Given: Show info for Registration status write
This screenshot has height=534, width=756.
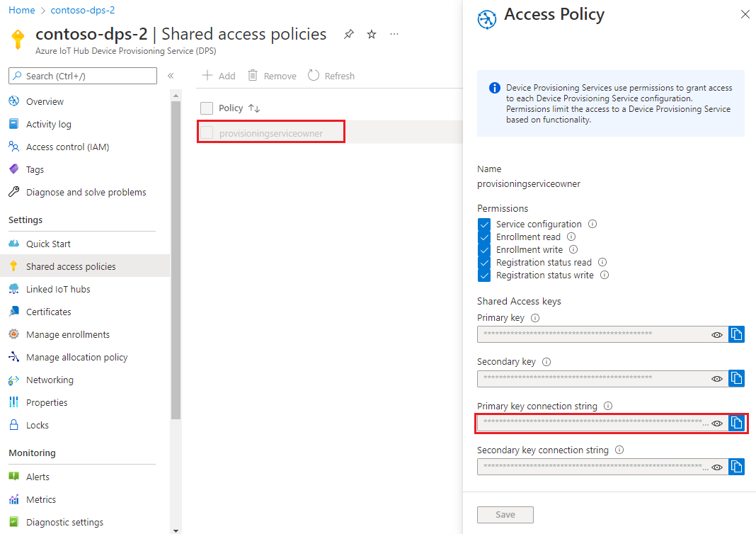Looking at the screenshot, I should click(605, 275).
